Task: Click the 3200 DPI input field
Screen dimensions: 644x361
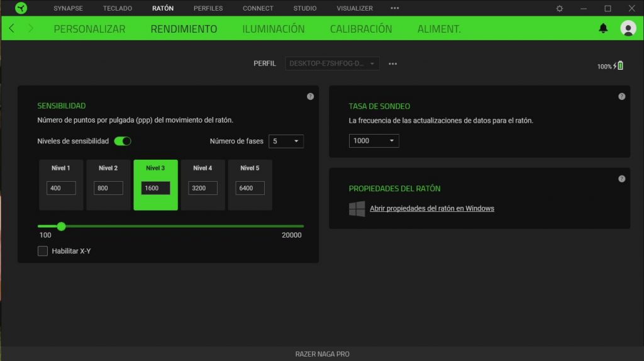Action: tap(203, 188)
